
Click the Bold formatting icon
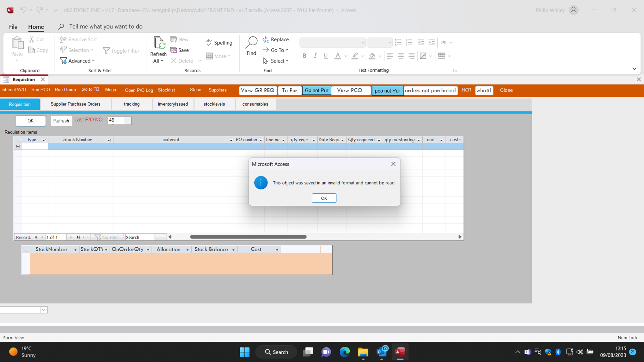[x=304, y=56]
